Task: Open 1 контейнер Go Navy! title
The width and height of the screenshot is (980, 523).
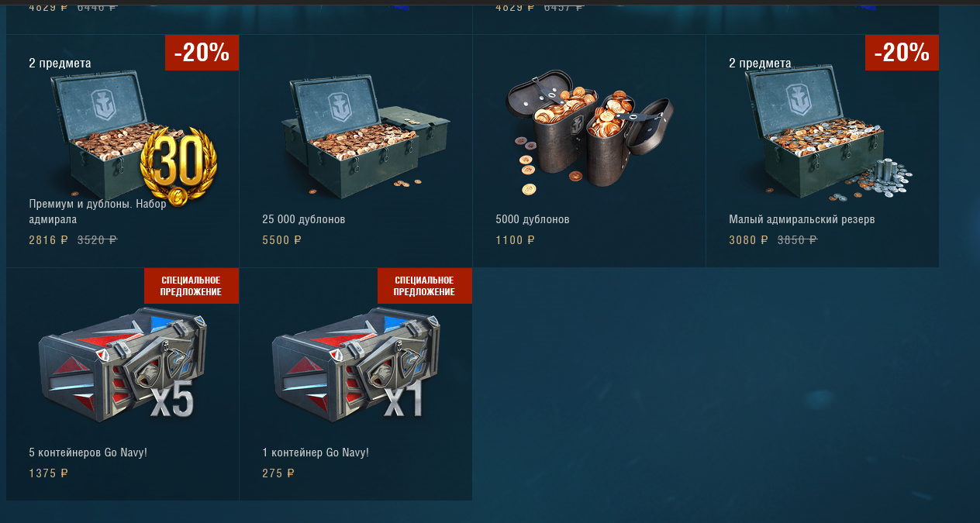Action: tap(316, 452)
